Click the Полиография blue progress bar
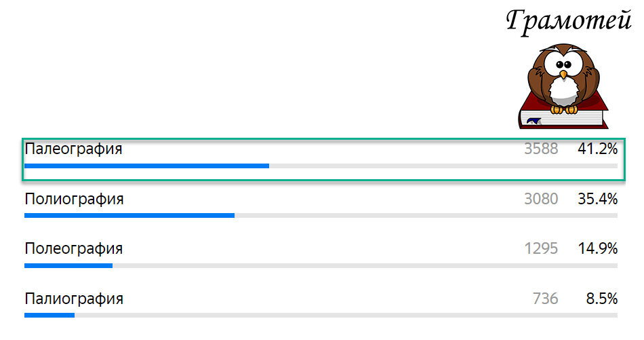Image resolution: width=644 pixels, height=340 pixels. click(x=129, y=215)
